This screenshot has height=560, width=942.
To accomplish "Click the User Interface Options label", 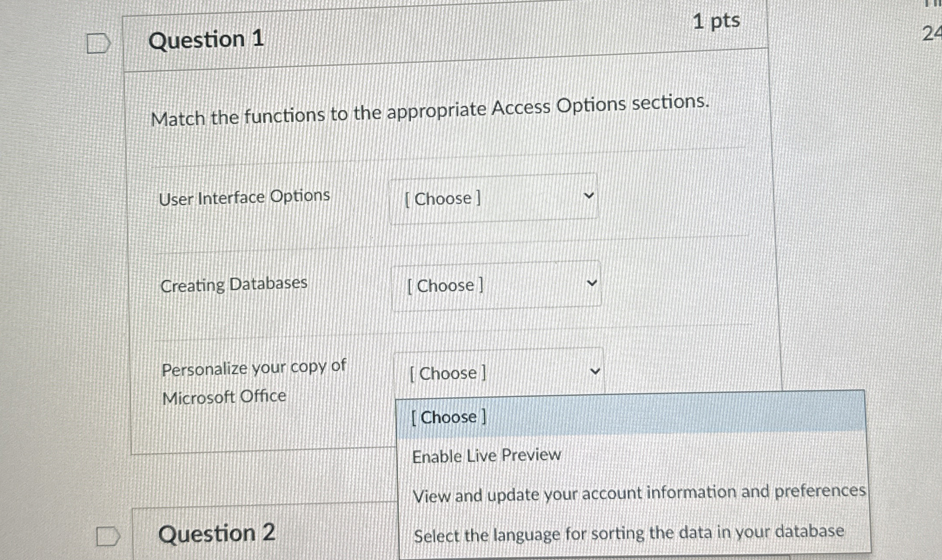I will tap(244, 197).
